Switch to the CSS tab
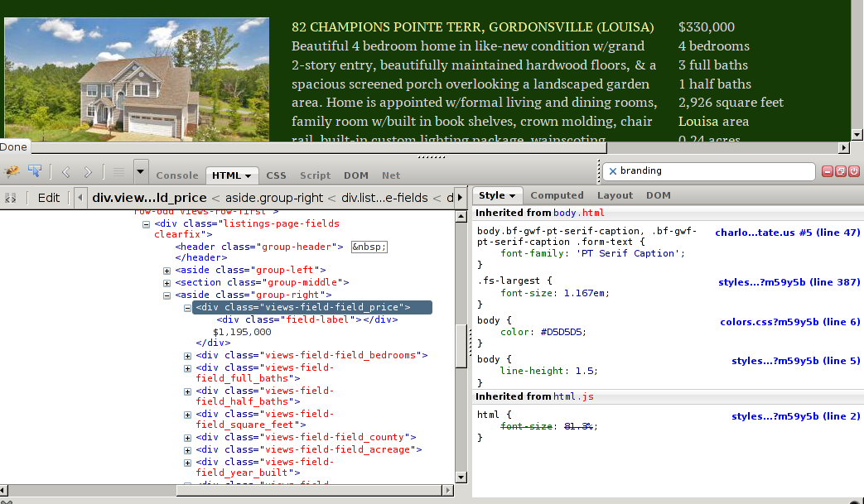The width and height of the screenshot is (864, 504). (276, 175)
